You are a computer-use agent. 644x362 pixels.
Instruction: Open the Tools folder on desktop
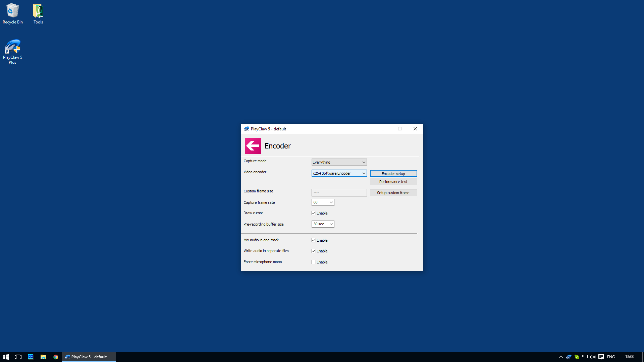38,10
